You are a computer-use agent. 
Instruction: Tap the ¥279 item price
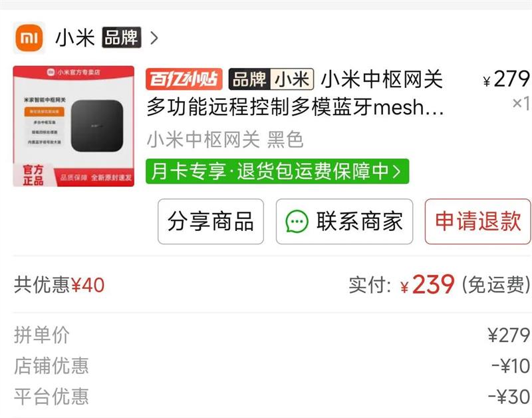tap(506, 79)
